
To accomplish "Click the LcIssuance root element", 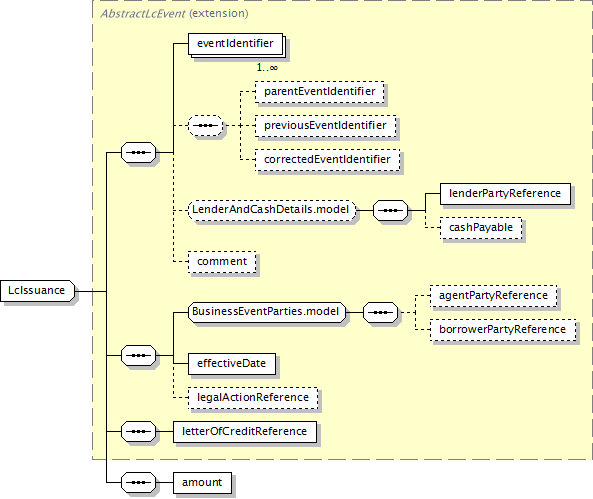I will (x=37, y=291).
